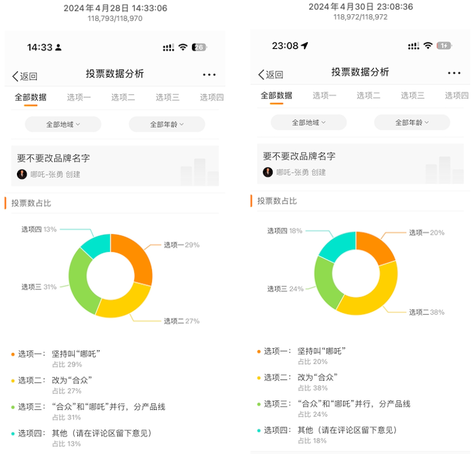Click orange 选项一 29% donut segment

pyautogui.click(x=138, y=259)
